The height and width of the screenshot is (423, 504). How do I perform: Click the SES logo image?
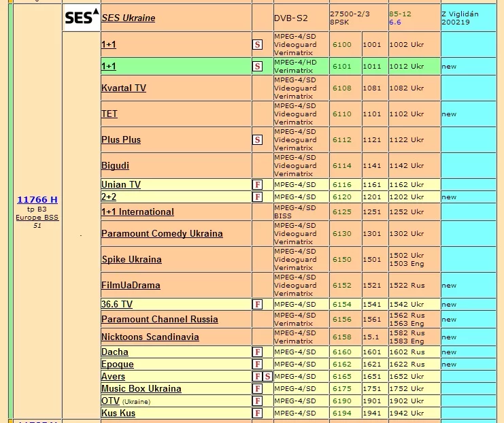pos(82,18)
